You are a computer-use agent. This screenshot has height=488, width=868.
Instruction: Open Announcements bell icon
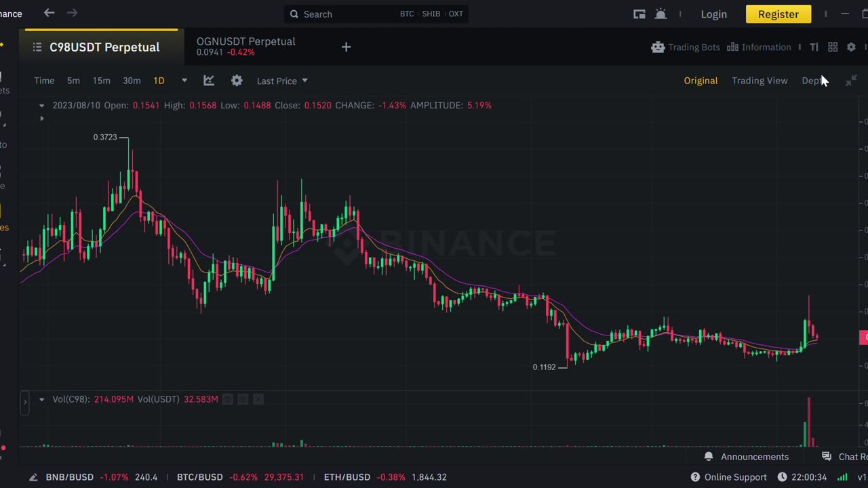point(709,456)
